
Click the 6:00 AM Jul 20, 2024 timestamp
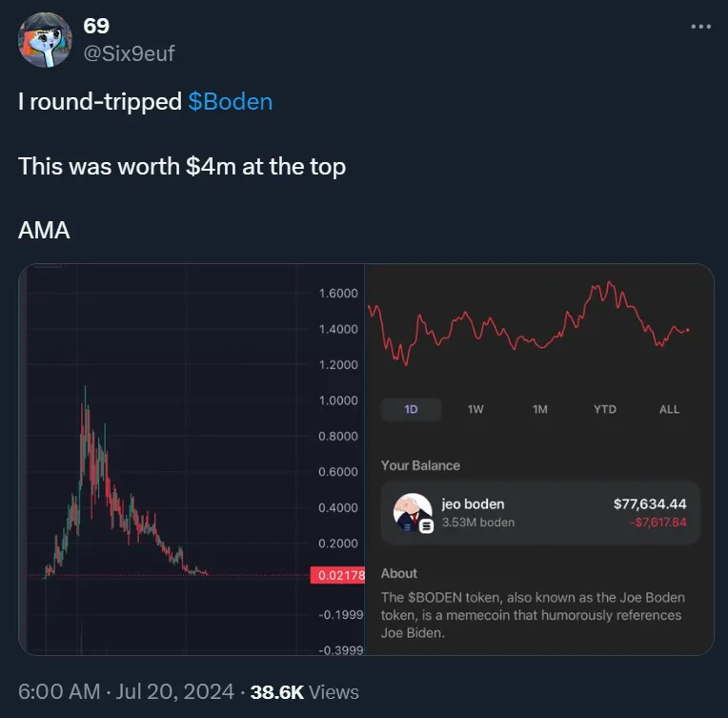tap(126, 691)
